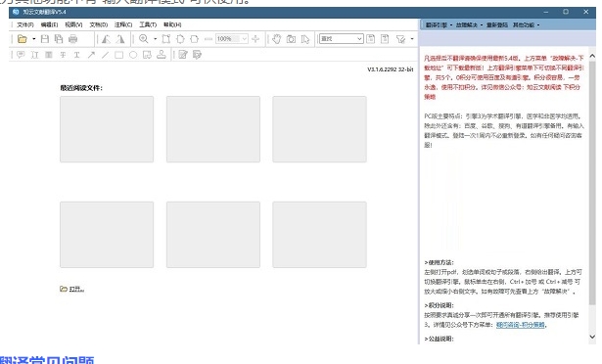Select the text insertion caret tool

tap(34, 55)
